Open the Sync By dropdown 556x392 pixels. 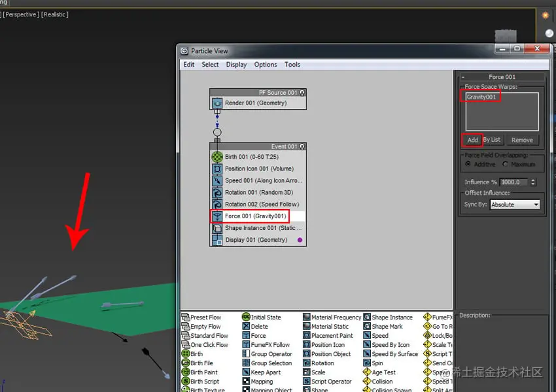515,204
